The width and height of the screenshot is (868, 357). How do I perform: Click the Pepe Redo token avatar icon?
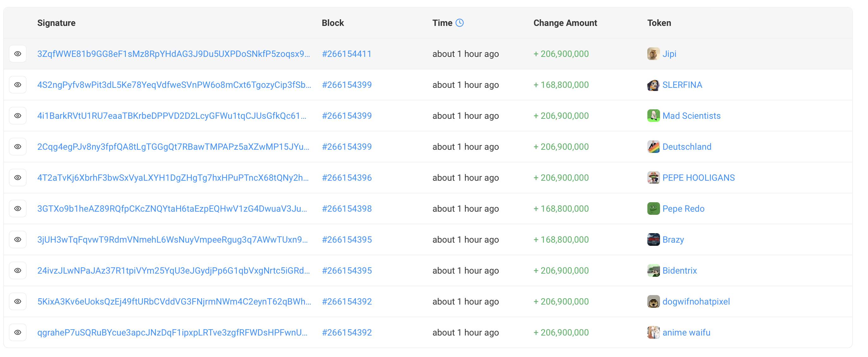point(653,209)
